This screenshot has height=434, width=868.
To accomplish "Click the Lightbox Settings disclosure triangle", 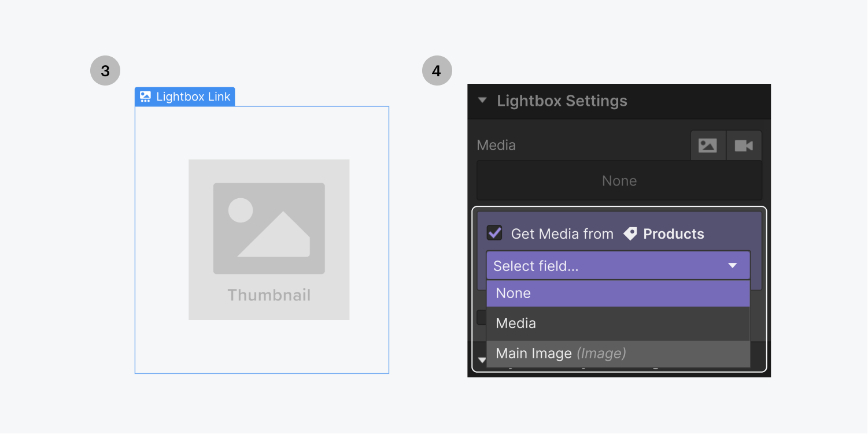I will [483, 101].
